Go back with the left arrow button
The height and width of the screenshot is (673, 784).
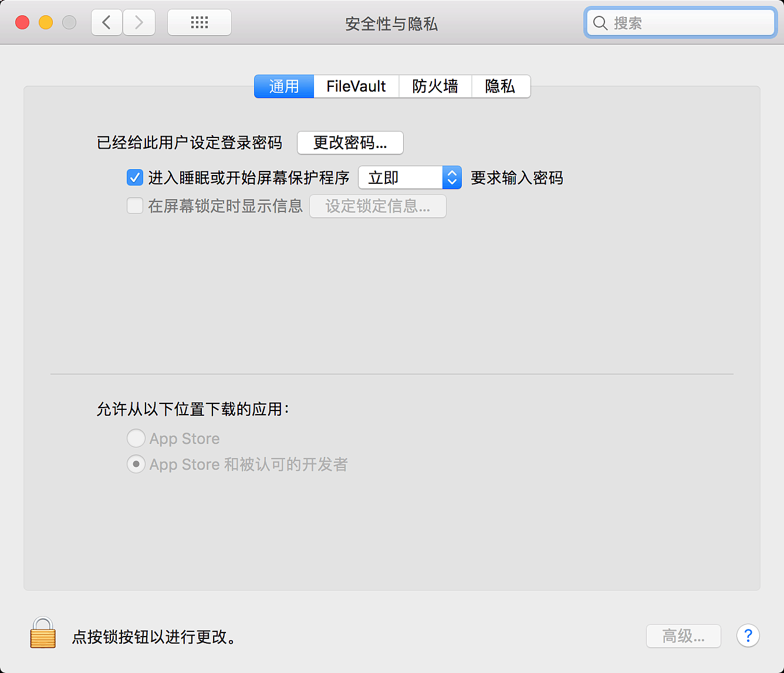pyautogui.click(x=107, y=23)
